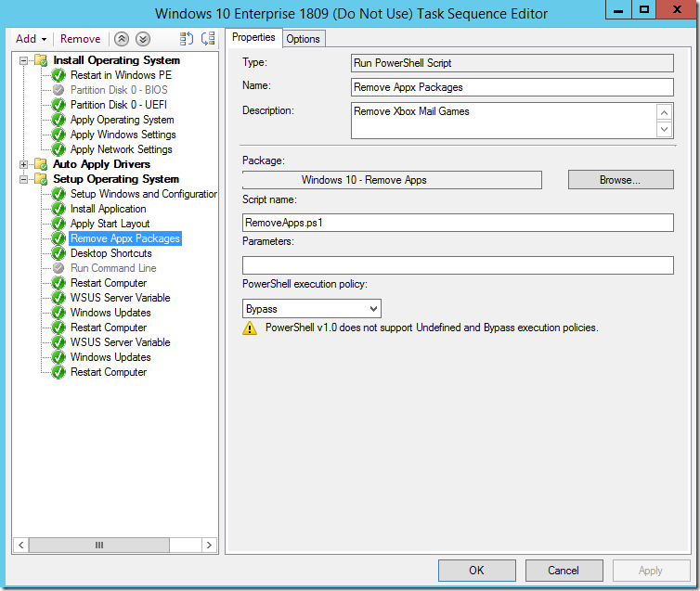The image size is (700, 591).
Task: Open the PowerShell execution policy dropdown
Action: click(x=312, y=309)
